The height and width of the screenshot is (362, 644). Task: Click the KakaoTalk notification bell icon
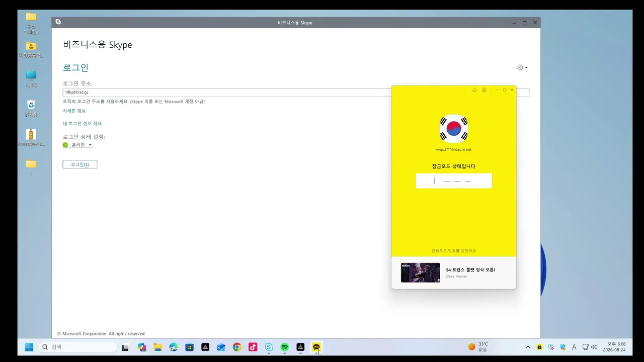(x=474, y=90)
